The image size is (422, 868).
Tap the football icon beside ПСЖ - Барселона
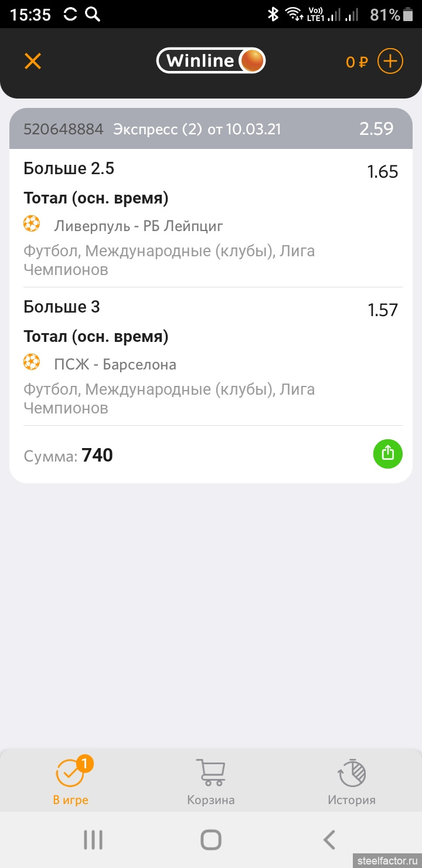point(32,362)
